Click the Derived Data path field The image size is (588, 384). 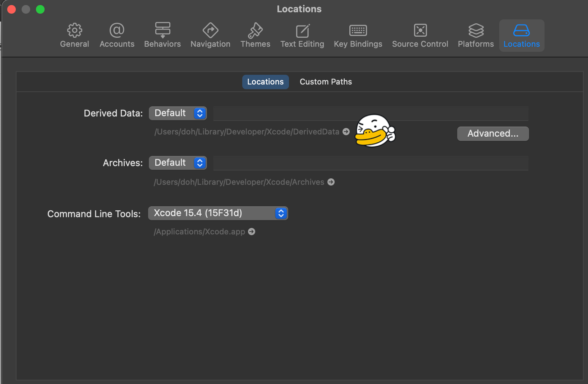point(371,113)
